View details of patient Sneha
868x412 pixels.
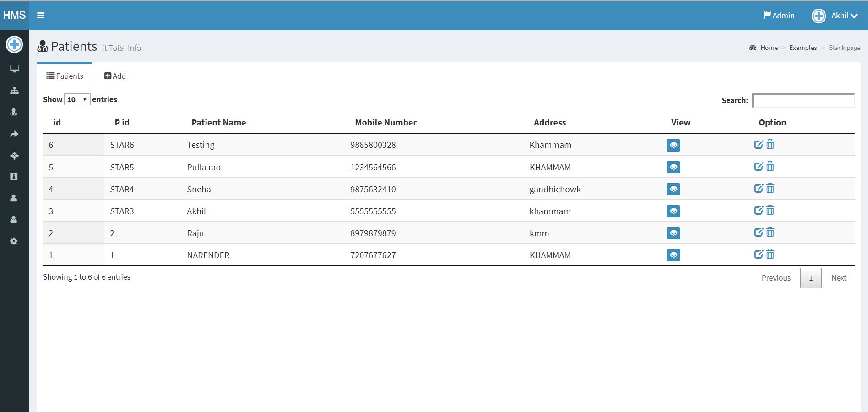[673, 189]
